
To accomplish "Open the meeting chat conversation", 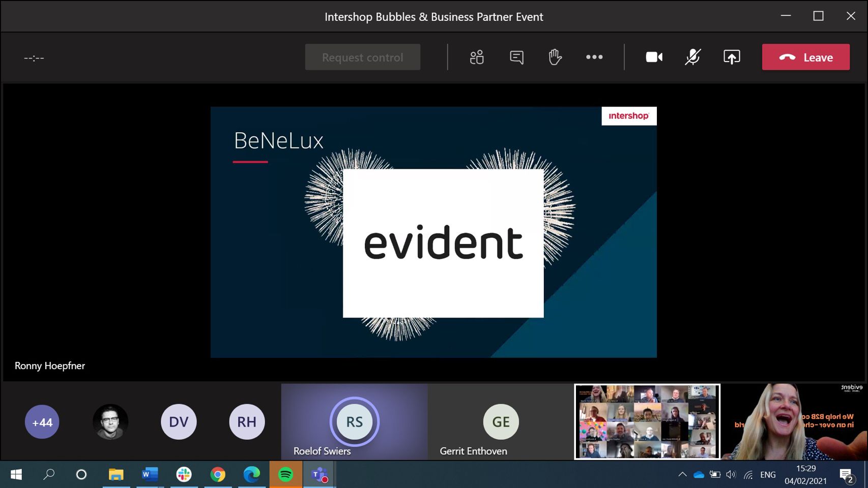I will coord(516,57).
